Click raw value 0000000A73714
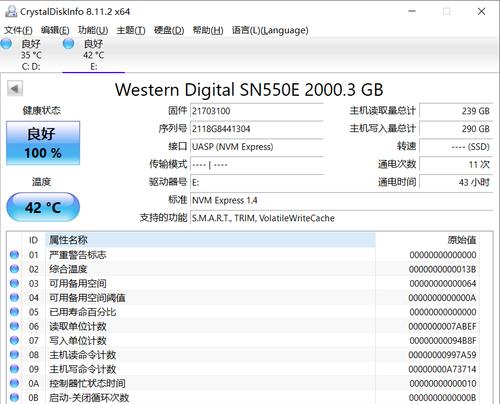The height and width of the screenshot is (404, 500). pyautogui.click(x=443, y=369)
